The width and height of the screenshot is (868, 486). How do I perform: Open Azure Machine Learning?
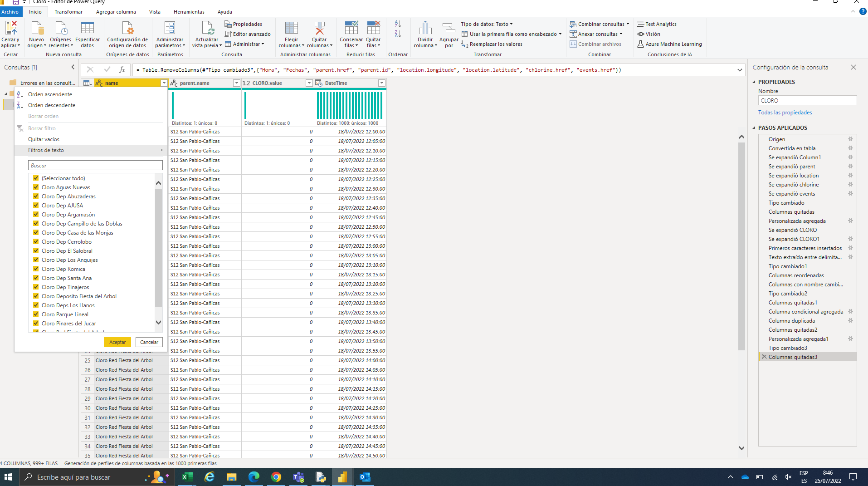669,44
